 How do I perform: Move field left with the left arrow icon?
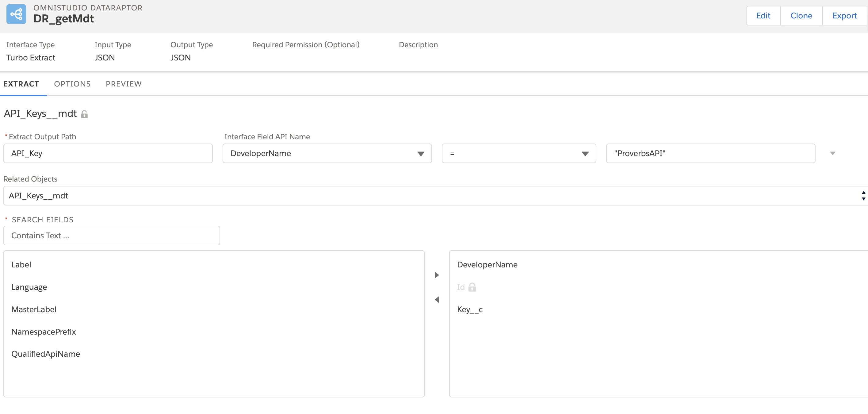point(437,299)
